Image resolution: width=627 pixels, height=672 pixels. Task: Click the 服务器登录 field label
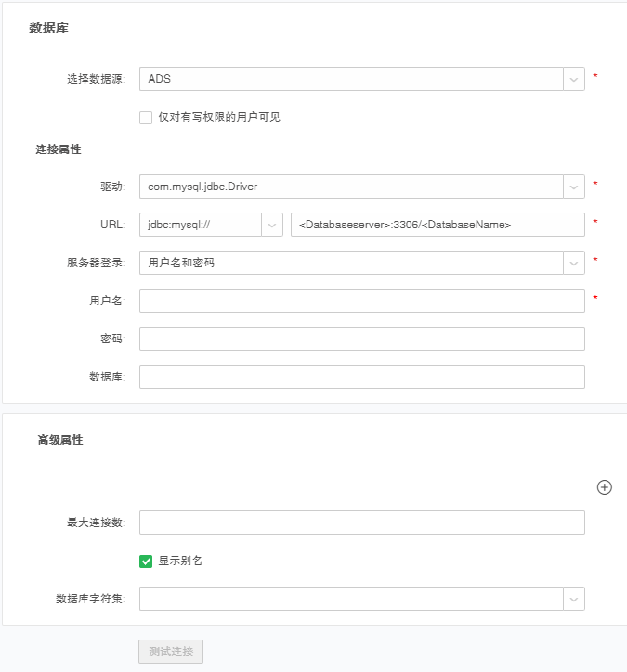click(96, 263)
